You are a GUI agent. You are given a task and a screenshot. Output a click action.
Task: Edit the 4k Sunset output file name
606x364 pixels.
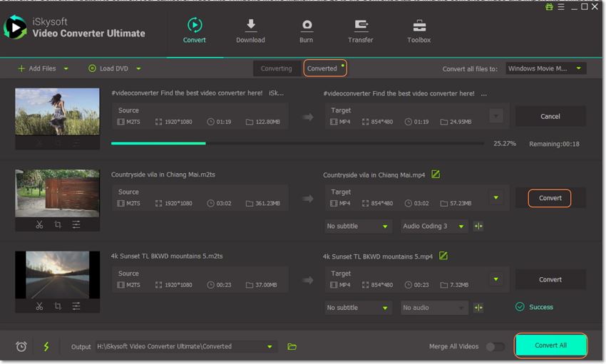(x=443, y=256)
